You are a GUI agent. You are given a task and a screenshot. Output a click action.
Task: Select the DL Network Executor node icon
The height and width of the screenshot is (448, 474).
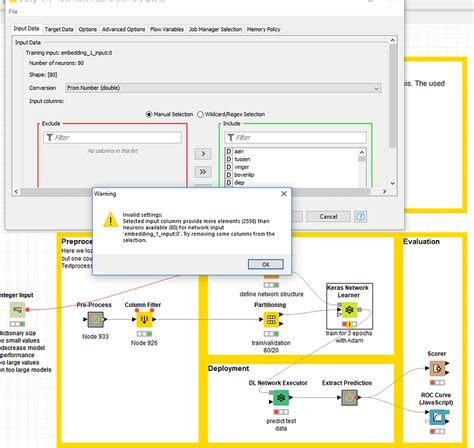click(281, 398)
